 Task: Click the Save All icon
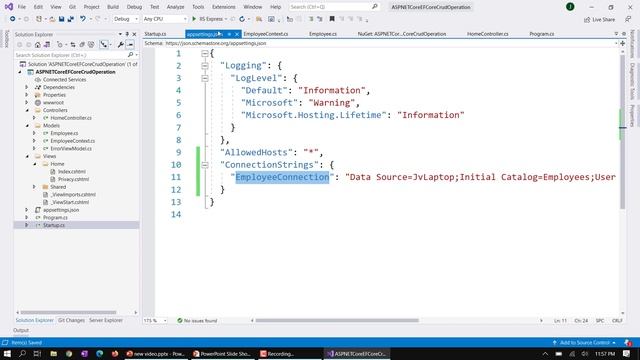tap(71, 19)
